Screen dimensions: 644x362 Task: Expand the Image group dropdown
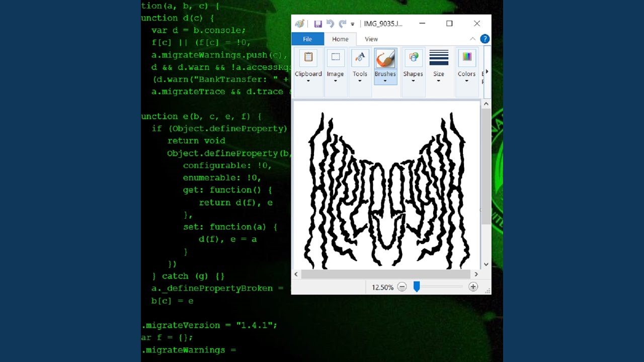[335, 81]
